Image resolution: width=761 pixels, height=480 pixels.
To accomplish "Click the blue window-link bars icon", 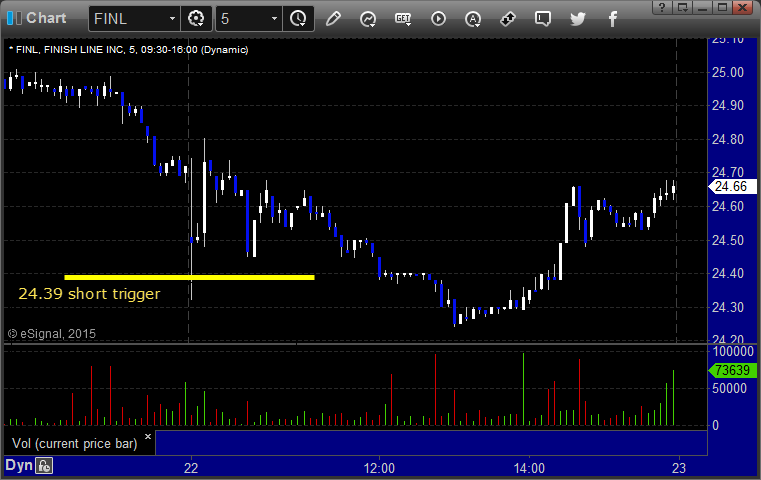I will coord(14,18).
